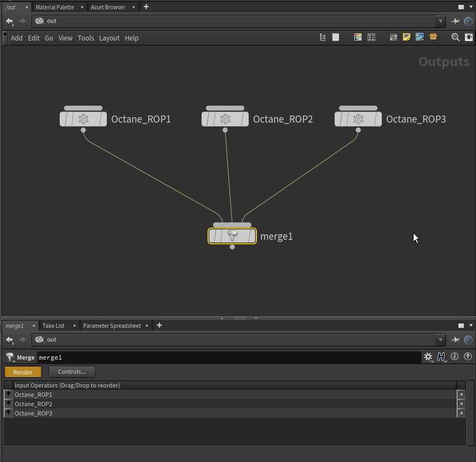Open the Help menu
The image size is (476, 462).
(x=132, y=38)
